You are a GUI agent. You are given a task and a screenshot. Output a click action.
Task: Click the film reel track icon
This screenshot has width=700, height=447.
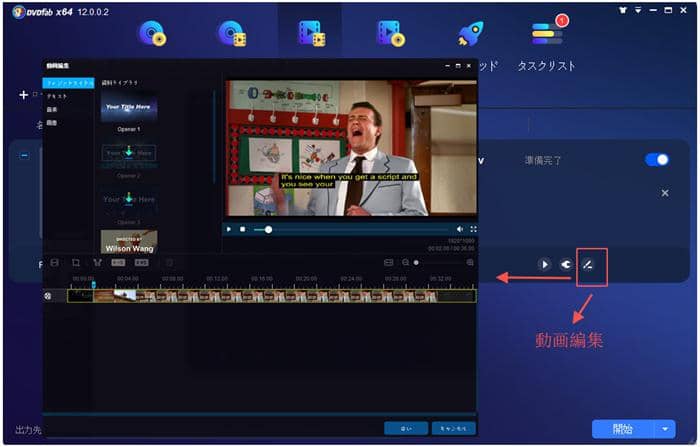tap(48, 296)
